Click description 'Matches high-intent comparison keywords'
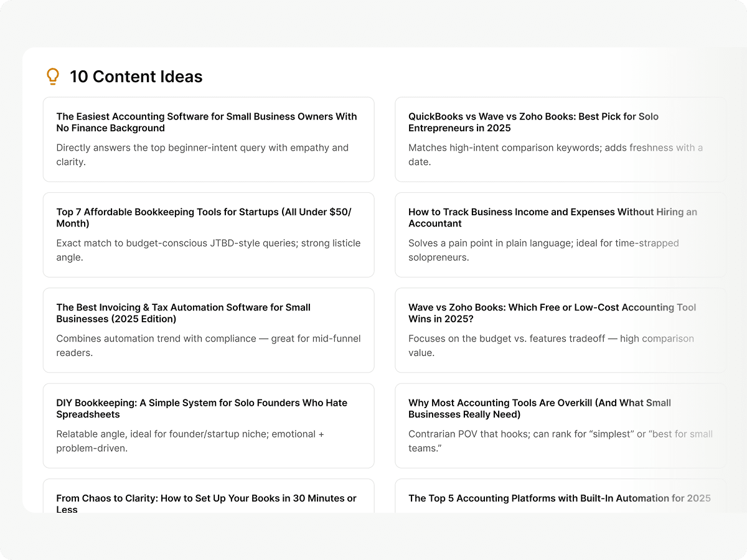Viewport: 747px width, 560px height. (x=555, y=155)
